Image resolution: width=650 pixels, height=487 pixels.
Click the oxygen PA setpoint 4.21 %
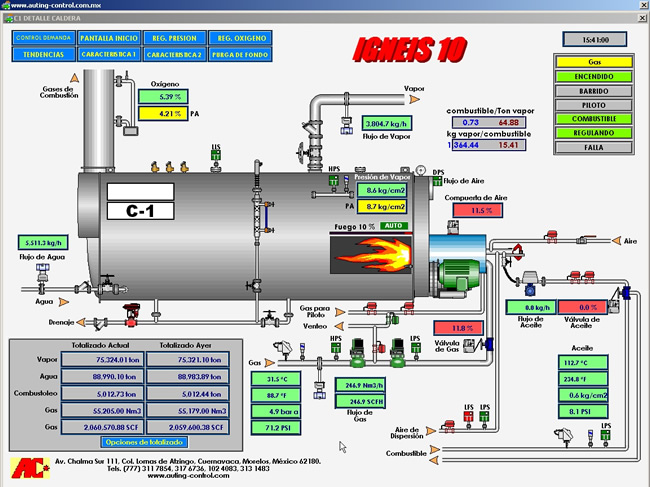coord(163,114)
